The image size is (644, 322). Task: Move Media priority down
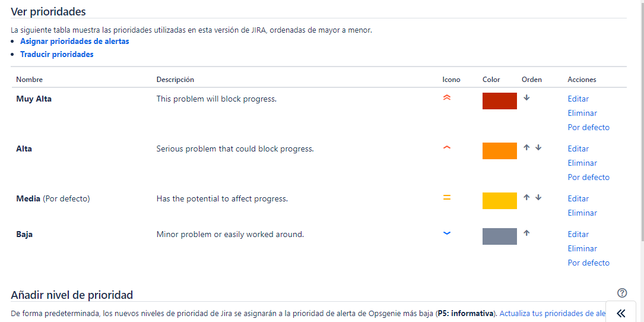tap(538, 198)
